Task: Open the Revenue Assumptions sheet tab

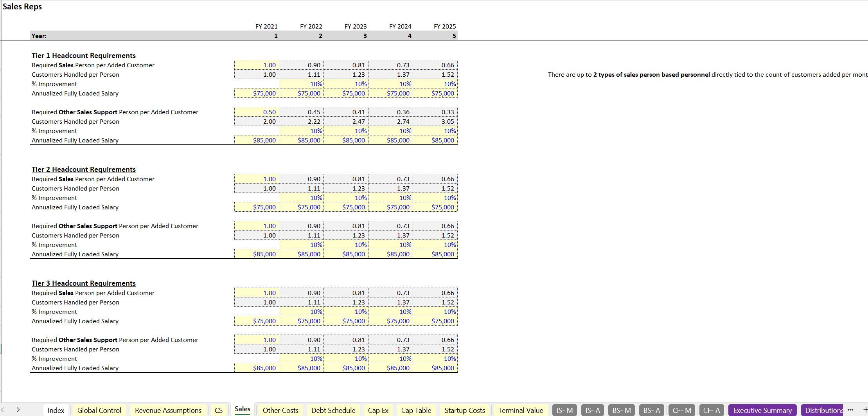Action: [168, 410]
